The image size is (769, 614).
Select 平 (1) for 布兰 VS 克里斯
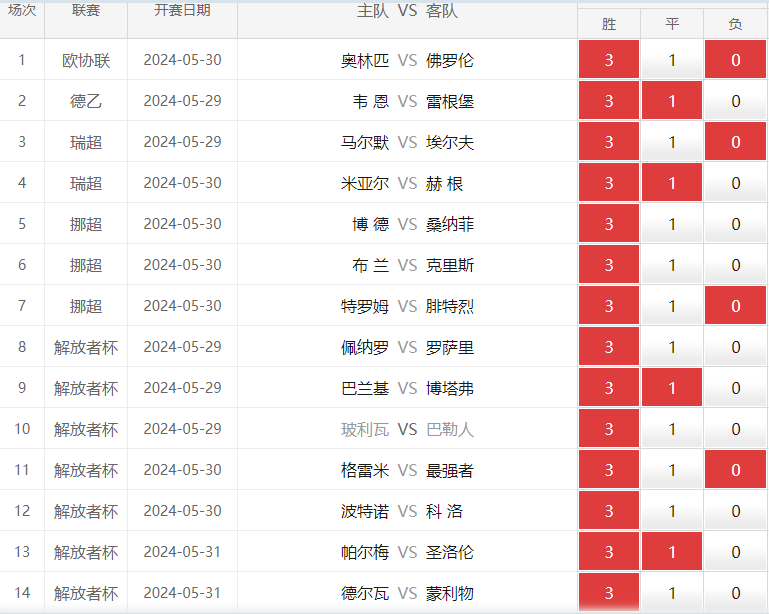pyautogui.click(x=672, y=265)
